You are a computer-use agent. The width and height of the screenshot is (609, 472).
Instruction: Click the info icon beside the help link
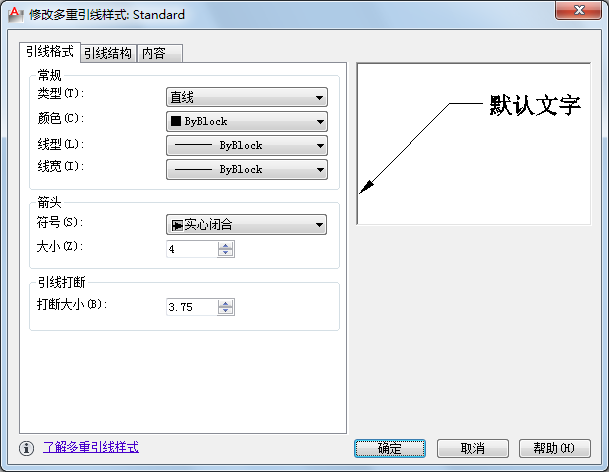tap(26, 448)
